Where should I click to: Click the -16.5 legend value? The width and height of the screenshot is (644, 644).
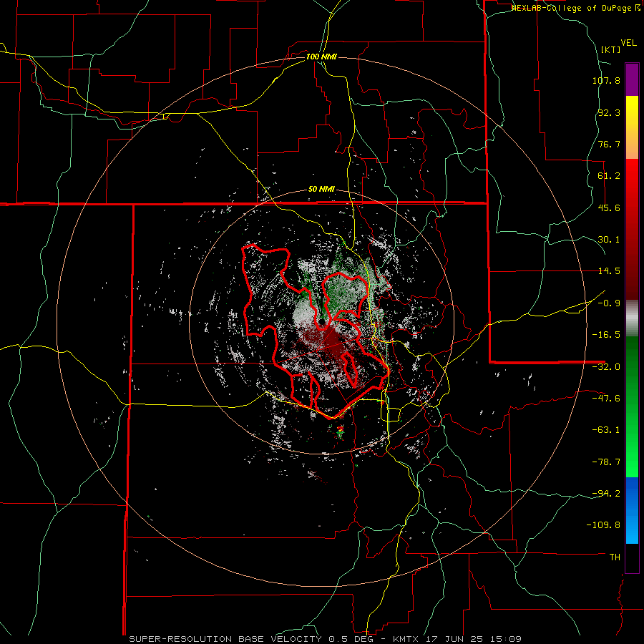click(606, 335)
